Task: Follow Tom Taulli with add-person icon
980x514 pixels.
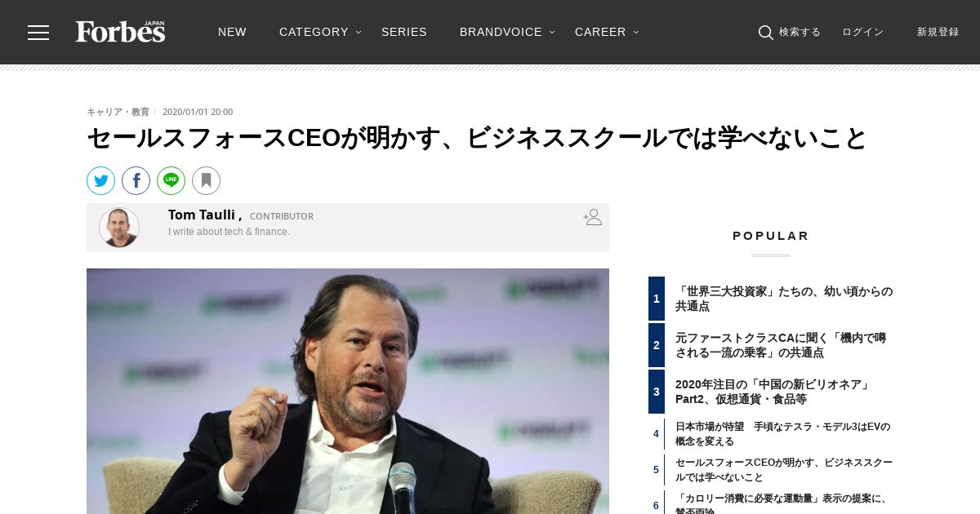Action: [592, 217]
